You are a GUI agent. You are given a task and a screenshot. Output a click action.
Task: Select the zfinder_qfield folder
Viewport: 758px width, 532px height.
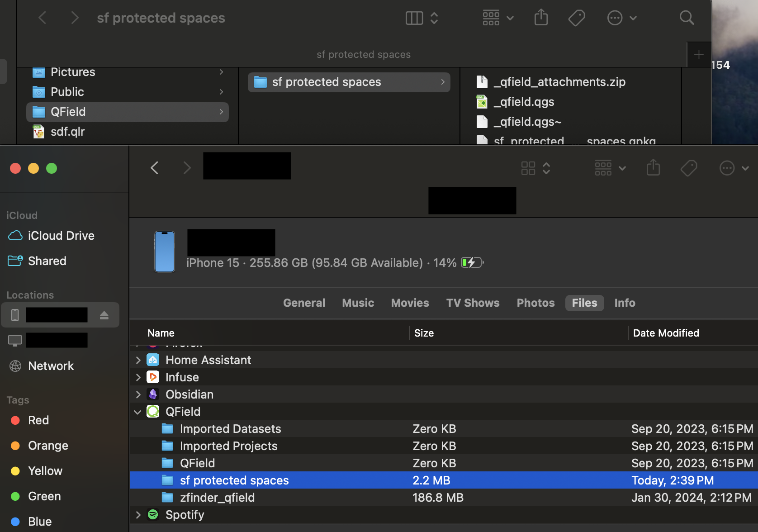coord(444,498)
